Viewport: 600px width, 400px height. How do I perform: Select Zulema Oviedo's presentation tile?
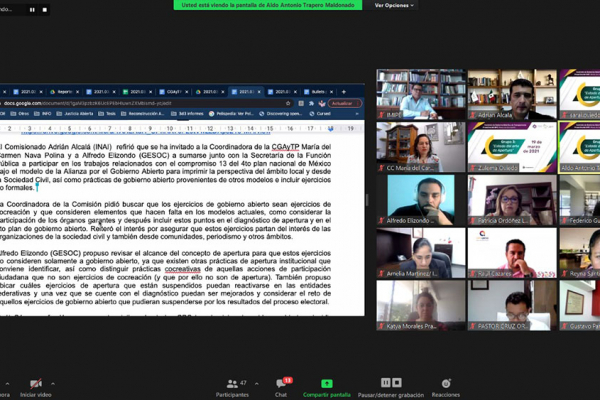512,147
